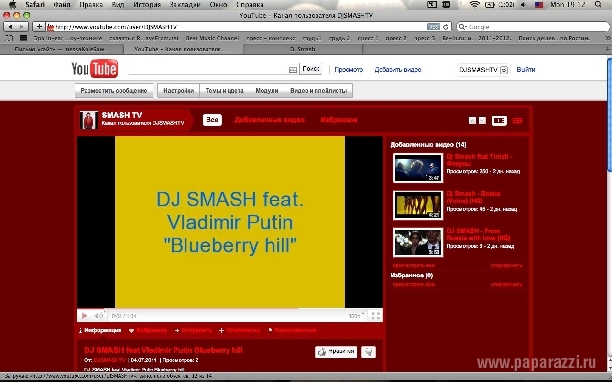This screenshot has width=612, height=382.
Task: Open the Safari application menu
Action: tap(35, 5)
